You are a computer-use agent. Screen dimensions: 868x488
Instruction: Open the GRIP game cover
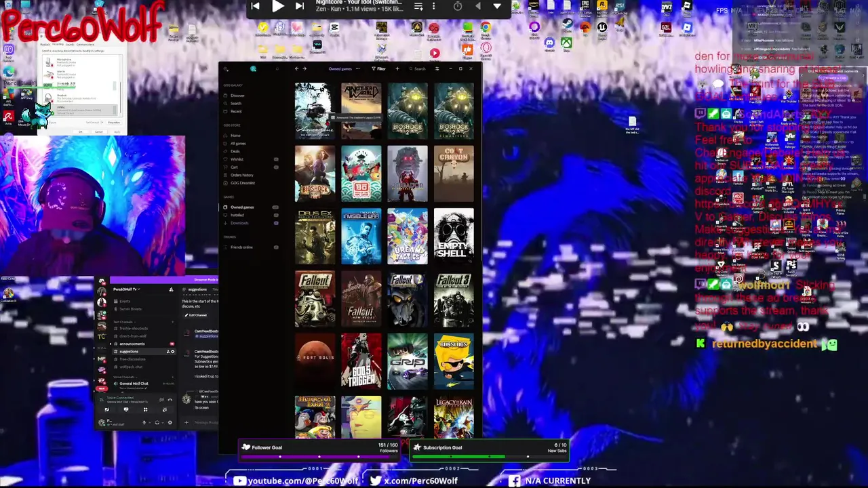pyautogui.click(x=408, y=361)
